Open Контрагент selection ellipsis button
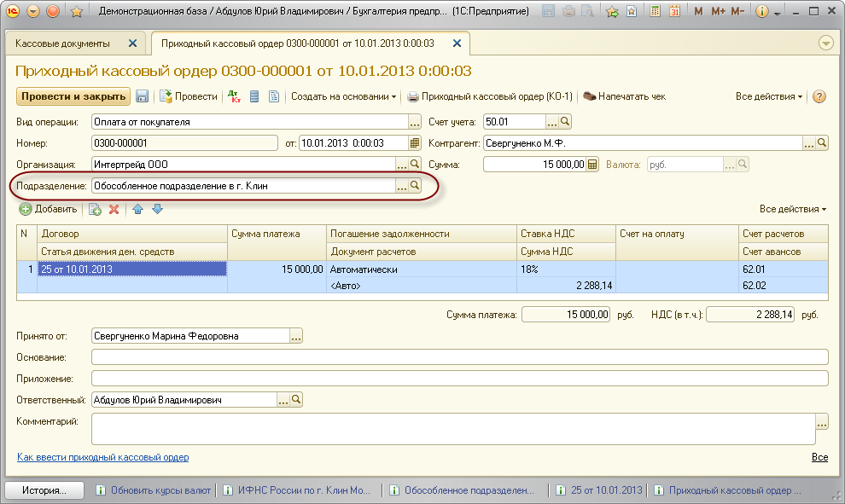Viewport: 845px width, 504px height. click(x=809, y=143)
